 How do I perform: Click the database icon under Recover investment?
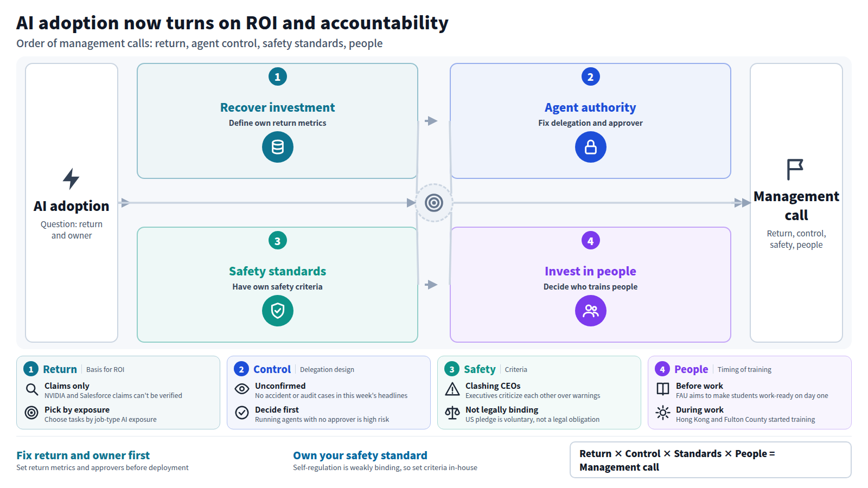(278, 147)
